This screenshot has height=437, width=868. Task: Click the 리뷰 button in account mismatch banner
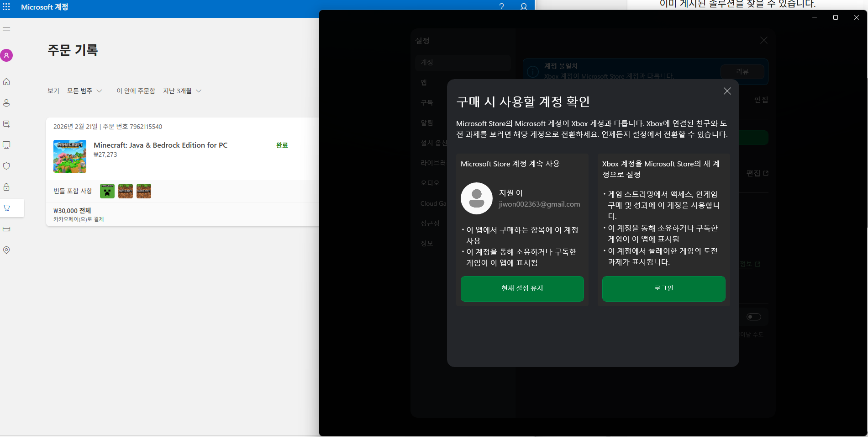point(742,72)
